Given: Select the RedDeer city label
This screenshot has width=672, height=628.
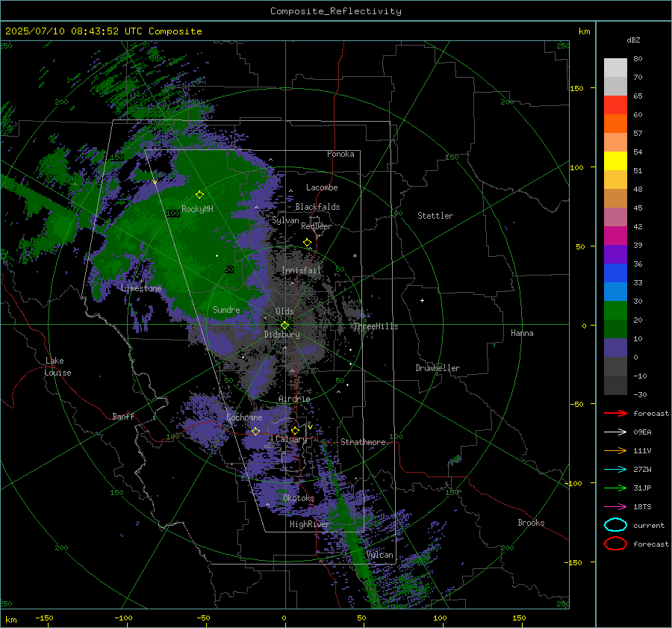Looking at the screenshot, I should (317, 226).
